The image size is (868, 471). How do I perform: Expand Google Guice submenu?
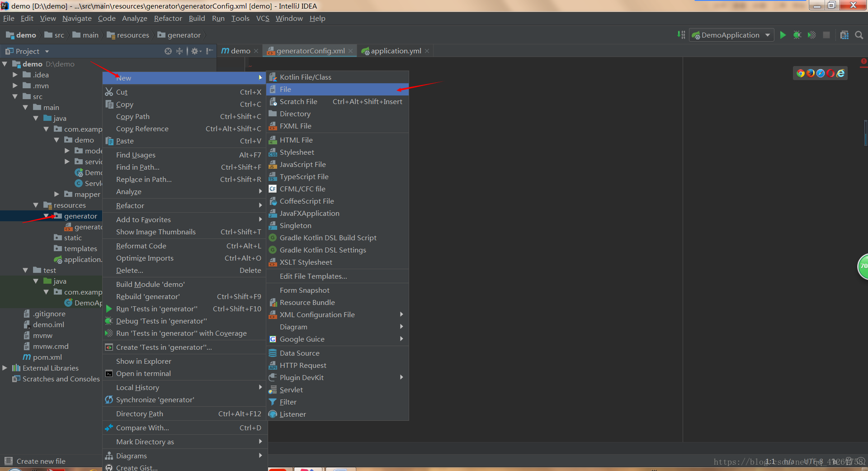pyautogui.click(x=338, y=339)
